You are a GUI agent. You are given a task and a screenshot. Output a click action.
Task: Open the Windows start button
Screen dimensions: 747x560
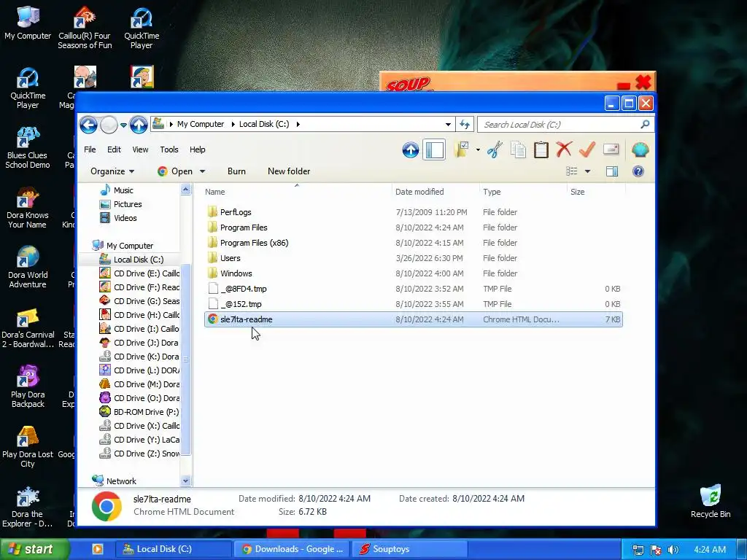click(34, 549)
